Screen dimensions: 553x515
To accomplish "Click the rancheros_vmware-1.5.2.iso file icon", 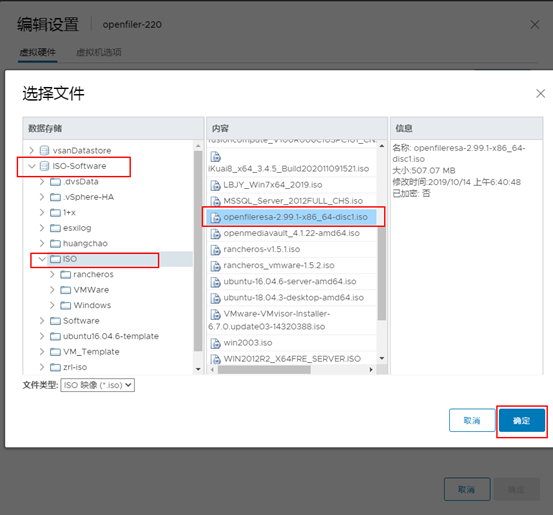I will [x=215, y=266].
